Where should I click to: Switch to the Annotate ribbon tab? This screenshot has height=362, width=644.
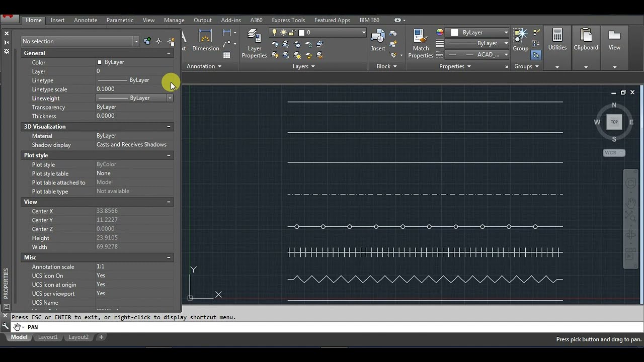tap(86, 20)
